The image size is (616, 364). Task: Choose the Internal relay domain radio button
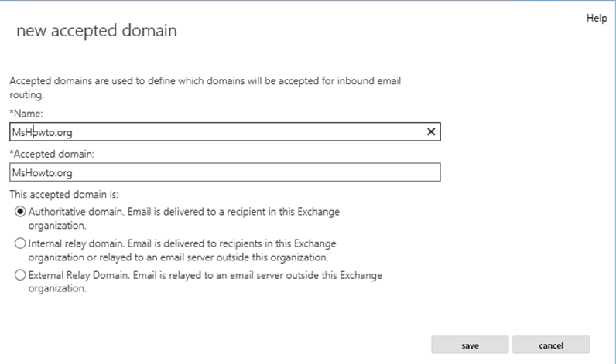point(20,243)
